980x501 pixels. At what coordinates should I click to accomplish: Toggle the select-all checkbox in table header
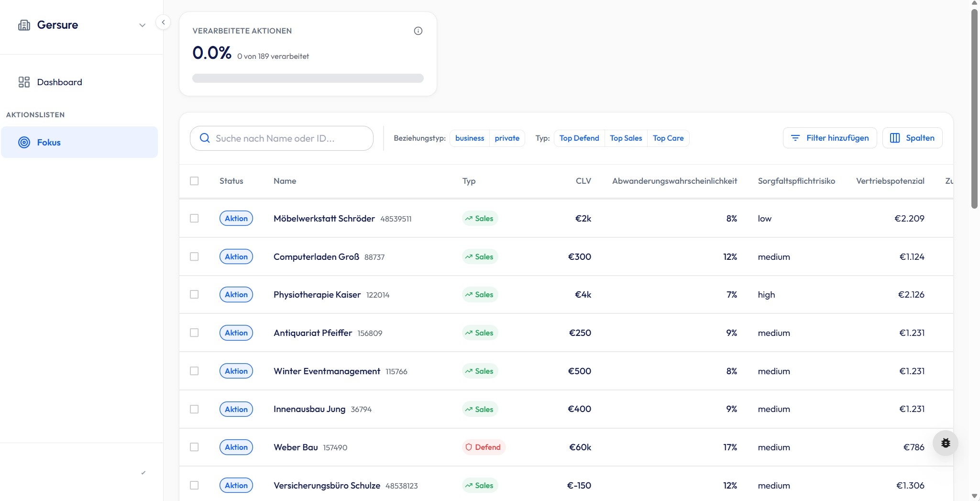[194, 181]
